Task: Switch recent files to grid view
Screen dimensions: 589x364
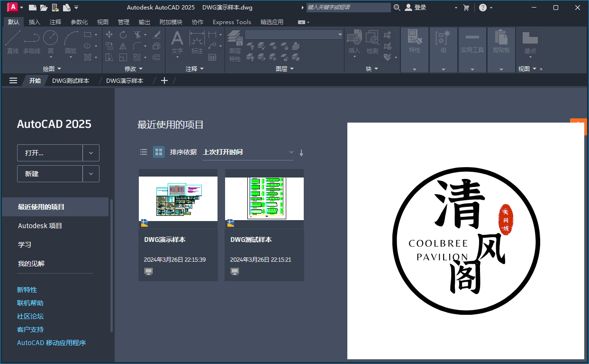Action: point(159,152)
